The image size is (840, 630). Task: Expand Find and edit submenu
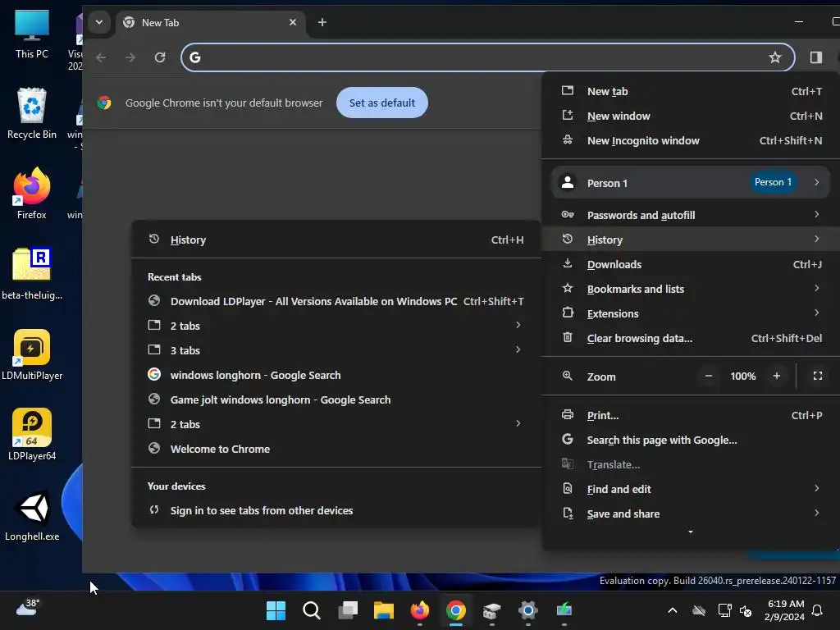691,490
